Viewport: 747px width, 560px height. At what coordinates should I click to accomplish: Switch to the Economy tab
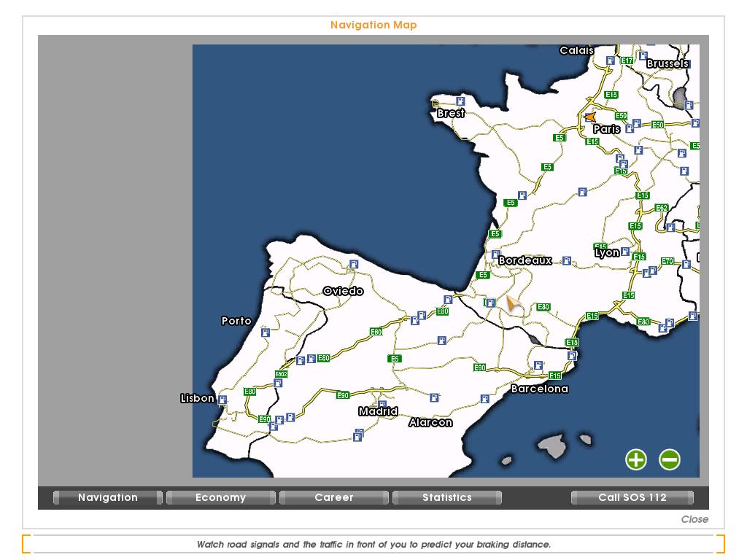point(220,497)
